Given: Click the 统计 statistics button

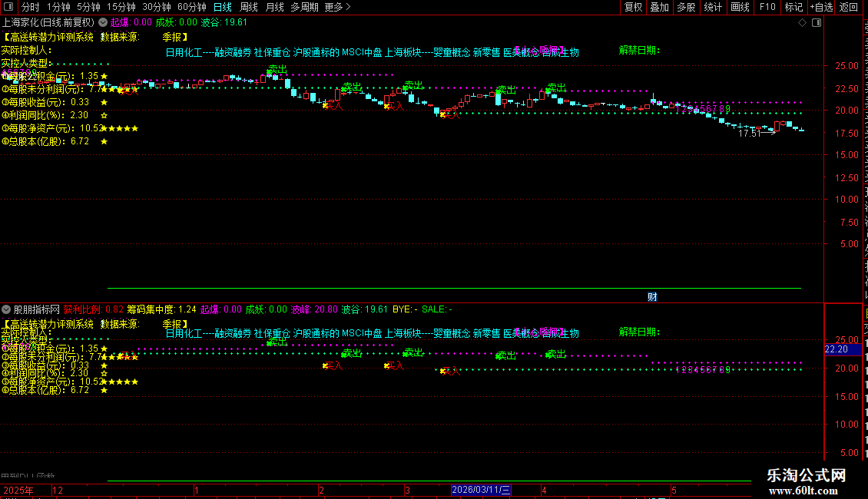Looking at the screenshot, I should (x=712, y=7).
